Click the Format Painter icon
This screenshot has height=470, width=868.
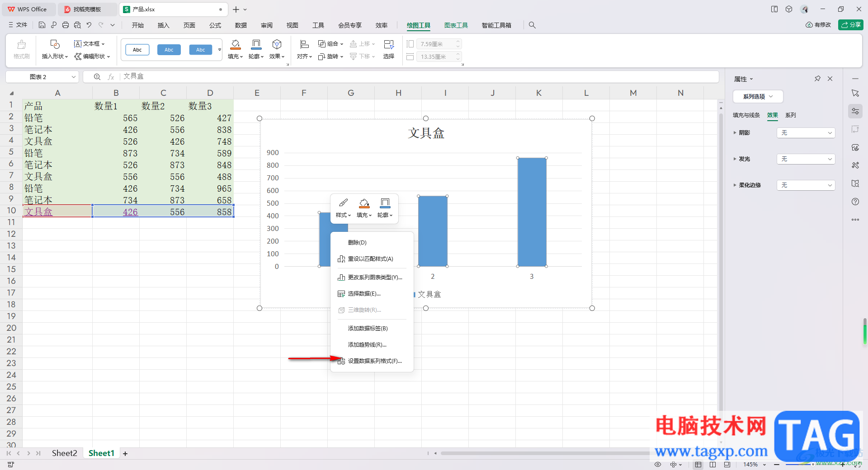tap(21, 45)
